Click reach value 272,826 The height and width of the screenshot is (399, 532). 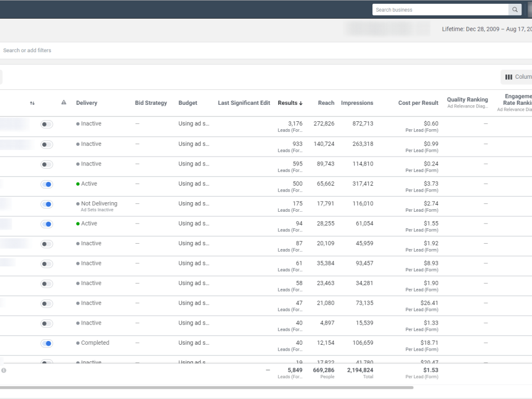pyautogui.click(x=324, y=123)
